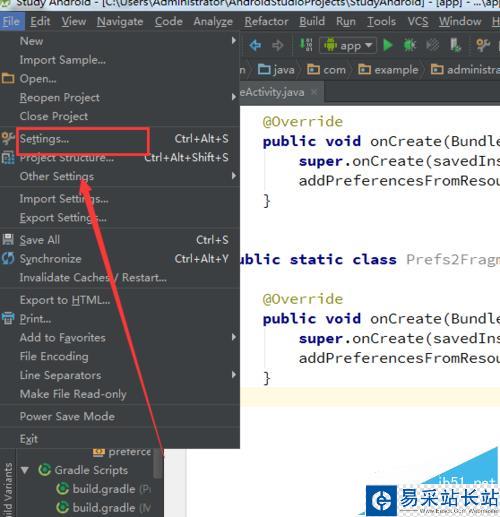This screenshot has height=517, width=500.
Task: Collapse the Gradle Scripts tree node
Action: 24,470
